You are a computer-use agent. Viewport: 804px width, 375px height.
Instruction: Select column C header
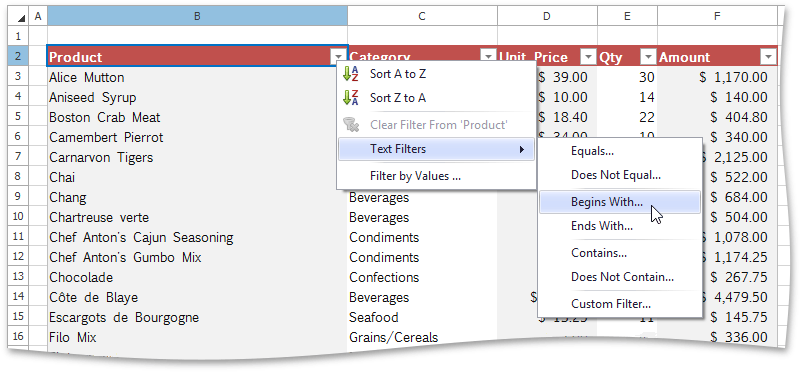422,16
